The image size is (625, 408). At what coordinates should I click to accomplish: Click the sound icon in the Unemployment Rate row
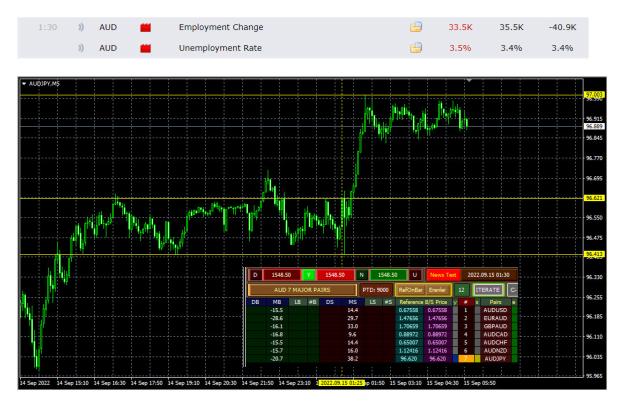pos(81,48)
